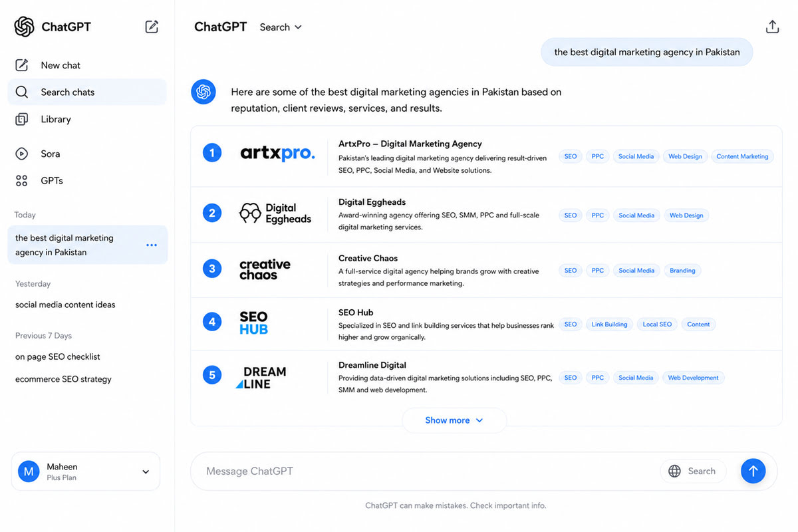
Task: Open the 'ecommerce SEO strategy' chat
Action: 63,379
